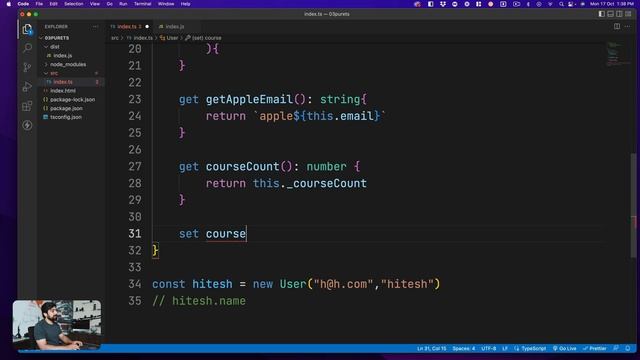Open the Run menu

123,4
